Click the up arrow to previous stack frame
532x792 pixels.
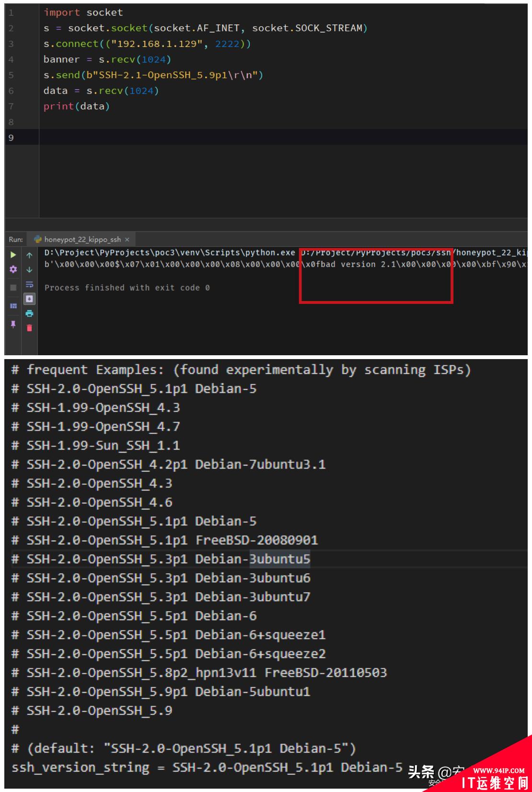[x=29, y=255]
